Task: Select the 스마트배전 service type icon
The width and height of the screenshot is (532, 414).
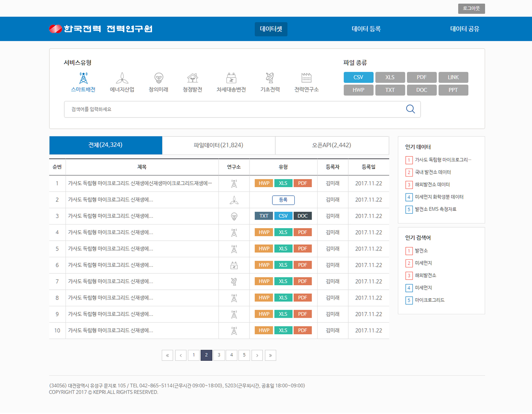Action: coord(83,79)
